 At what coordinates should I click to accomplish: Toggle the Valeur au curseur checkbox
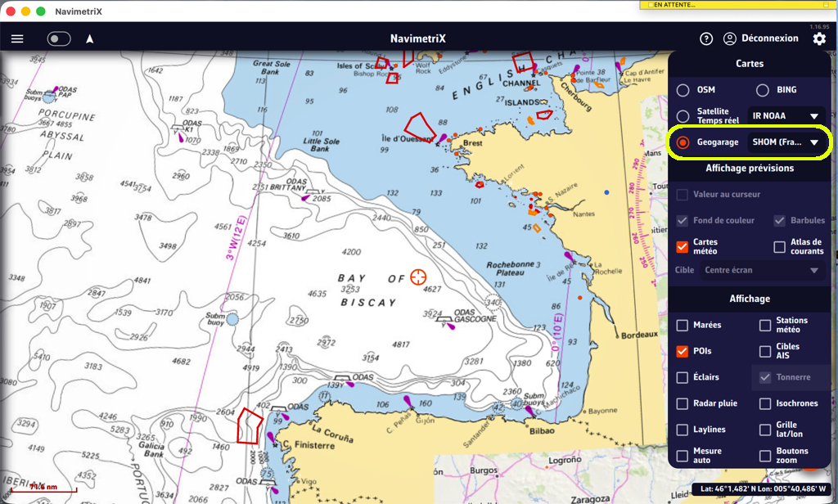[x=682, y=195]
